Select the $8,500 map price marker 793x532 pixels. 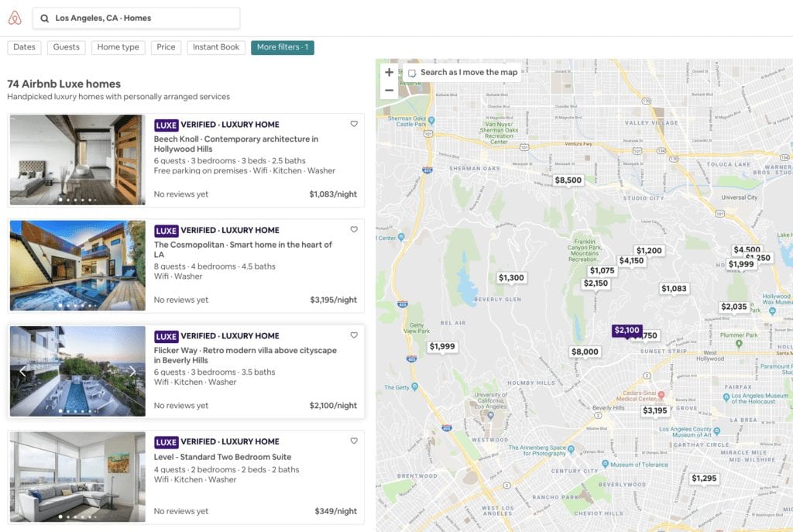click(568, 180)
